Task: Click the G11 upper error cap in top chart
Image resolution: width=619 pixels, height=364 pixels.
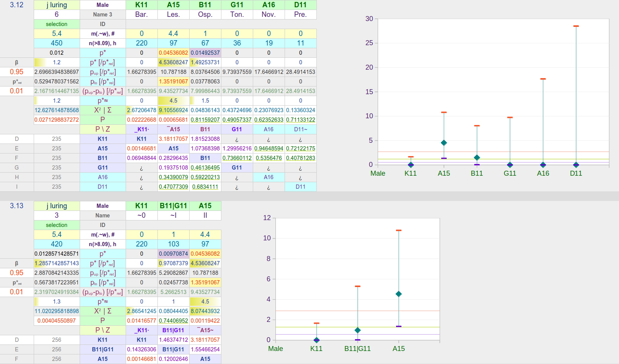Action: pyautogui.click(x=510, y=118)
